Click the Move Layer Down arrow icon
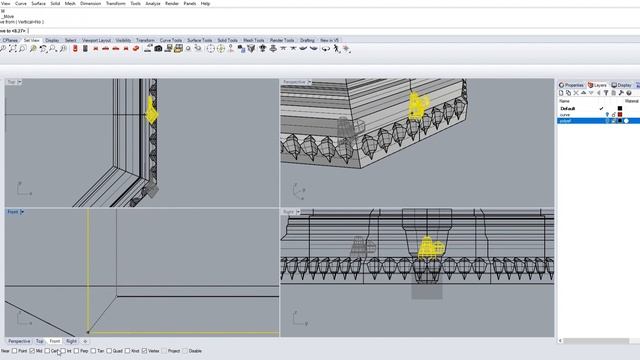Image resolution: width=640 pixels, height=360 pixels. [591, 93]
